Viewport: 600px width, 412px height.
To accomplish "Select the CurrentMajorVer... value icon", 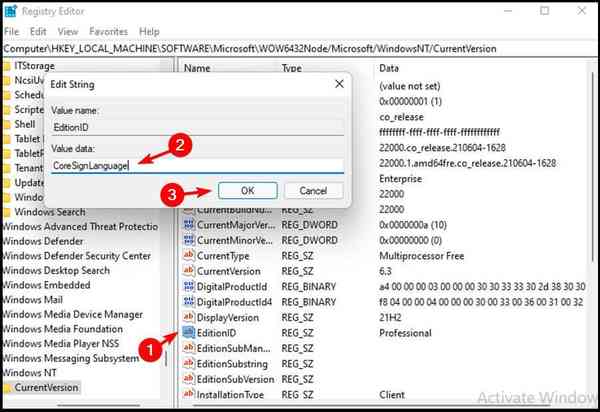I will click(x=189, y=225).
